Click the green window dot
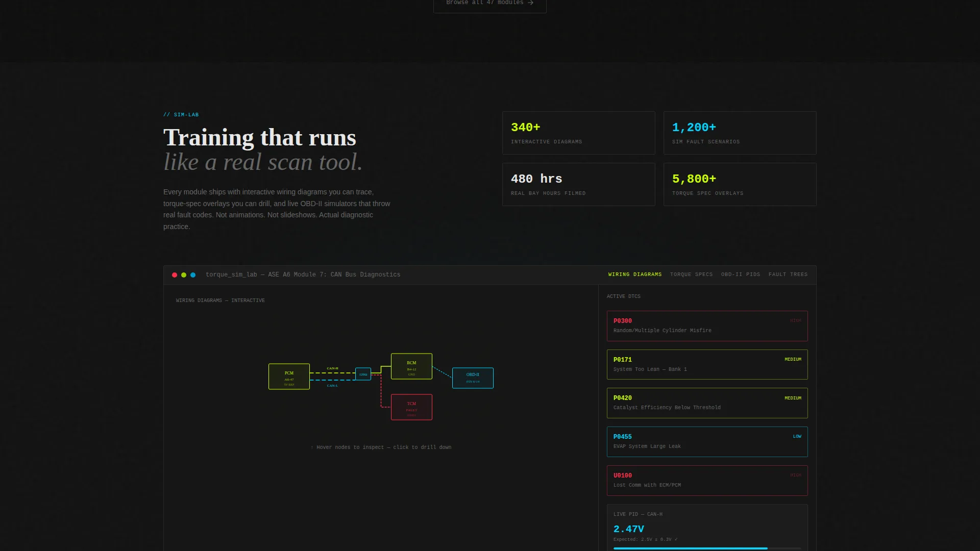 point(184,275)
